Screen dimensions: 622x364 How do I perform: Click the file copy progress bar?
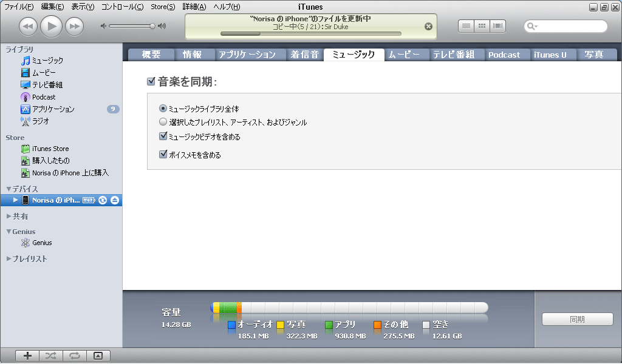tap(310, 34)
